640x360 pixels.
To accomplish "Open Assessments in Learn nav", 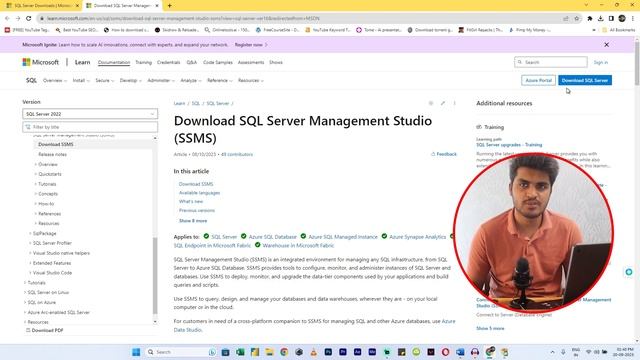I will (x=251, y=62).
